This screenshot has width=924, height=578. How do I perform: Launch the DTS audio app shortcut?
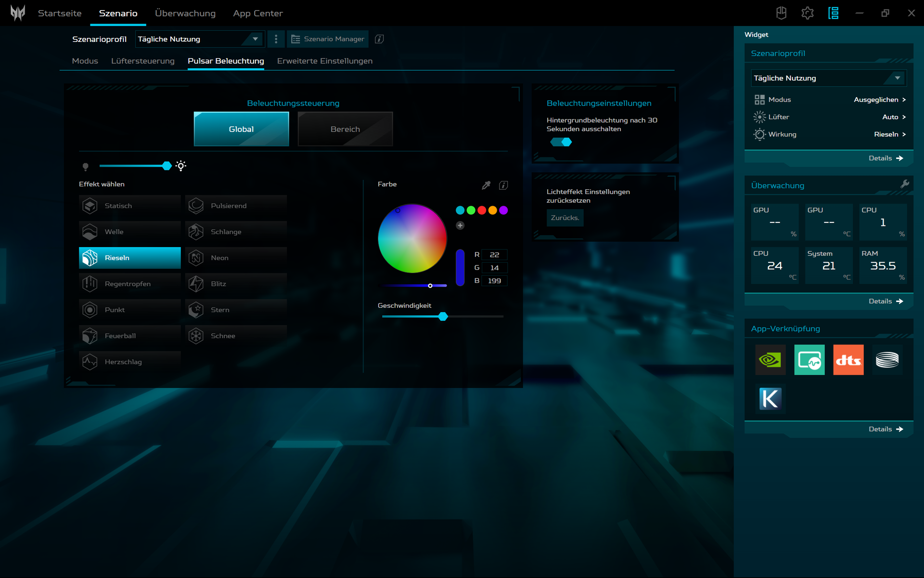[848, 360]
